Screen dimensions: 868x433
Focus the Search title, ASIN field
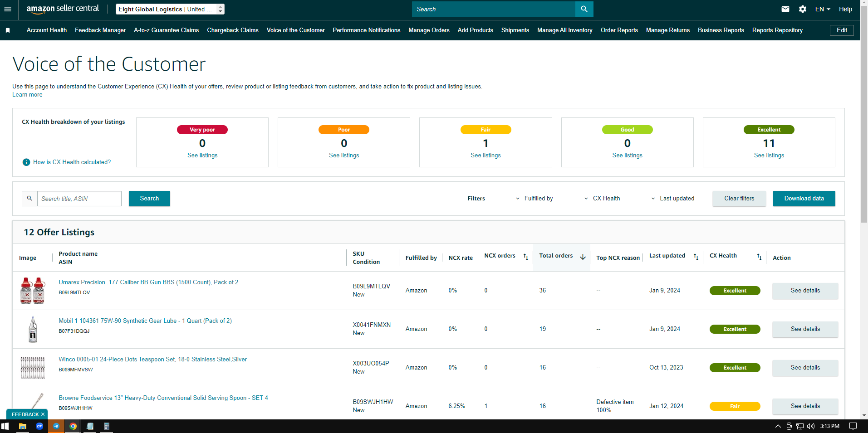click(79, 199)
